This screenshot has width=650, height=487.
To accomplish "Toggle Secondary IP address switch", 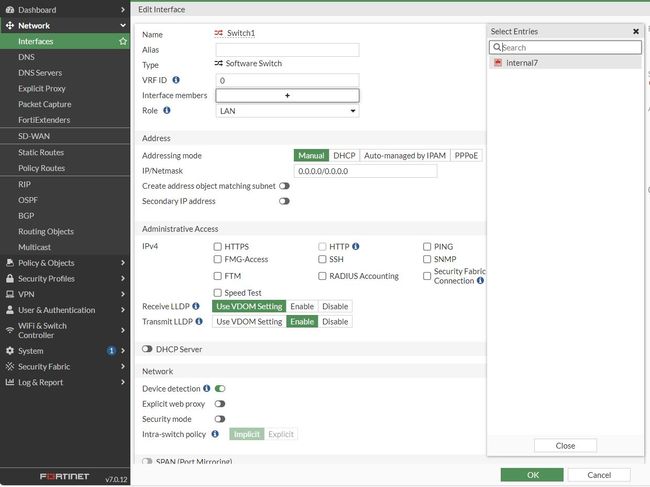I will (284, 201).
